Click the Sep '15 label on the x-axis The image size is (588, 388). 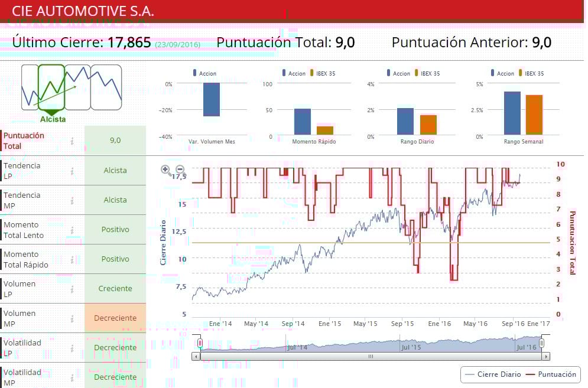[x=402, y=324]
